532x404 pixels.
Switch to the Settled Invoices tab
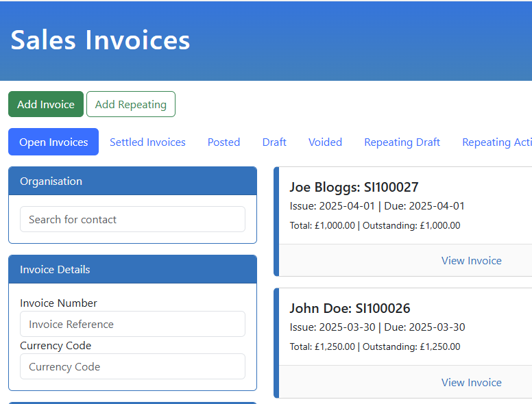pyautogui.click(x=147, y=142)
